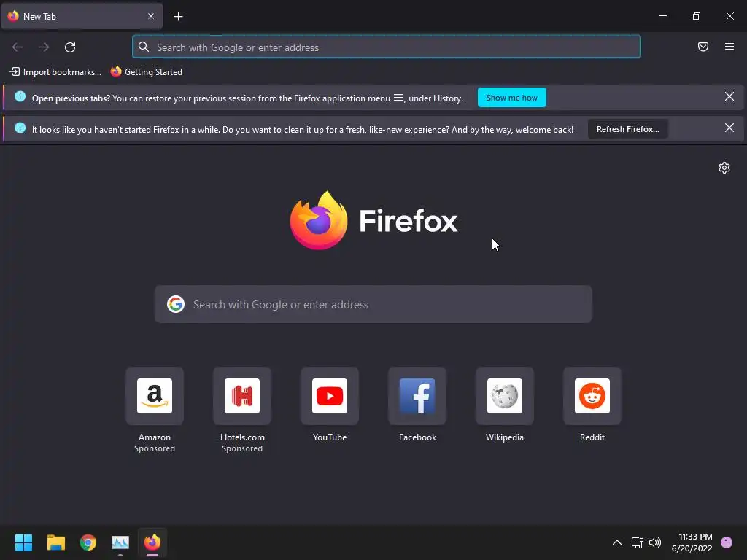Viewport: 747px width, 560px height.
Task: Go back one page
Action: tap(18, 47)
